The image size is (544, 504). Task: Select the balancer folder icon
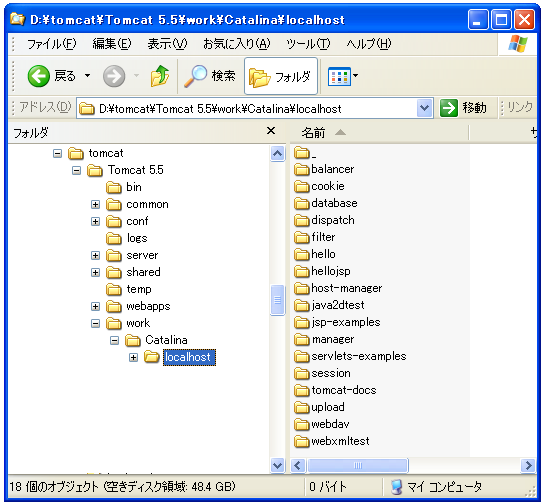[x=301, y=169]
